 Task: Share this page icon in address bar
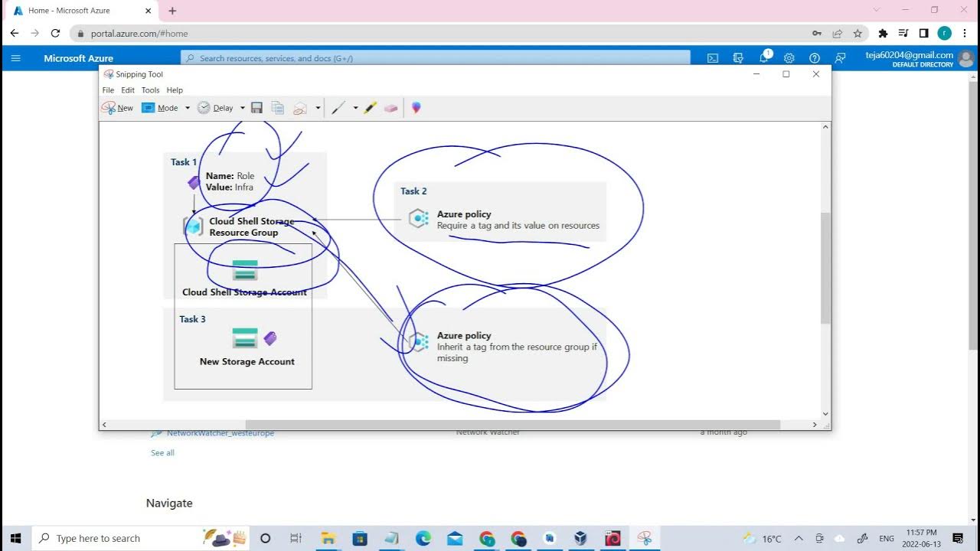pos(838,34)
